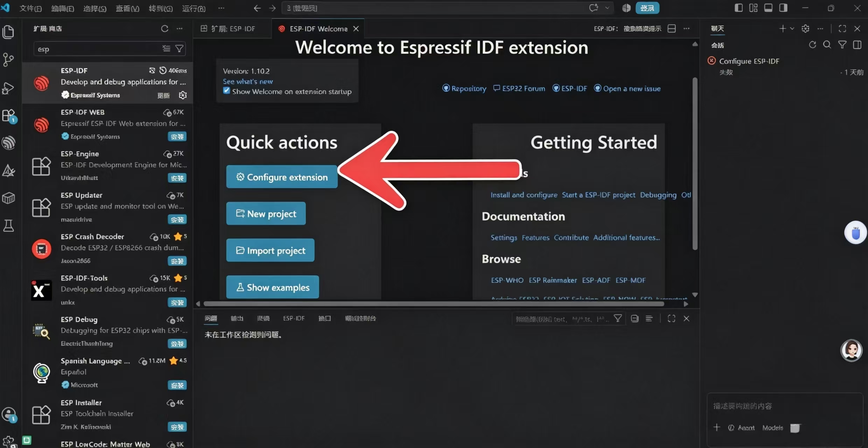
Task: Add context with the plus icon in chat input
Action: [x=716, y=427]
